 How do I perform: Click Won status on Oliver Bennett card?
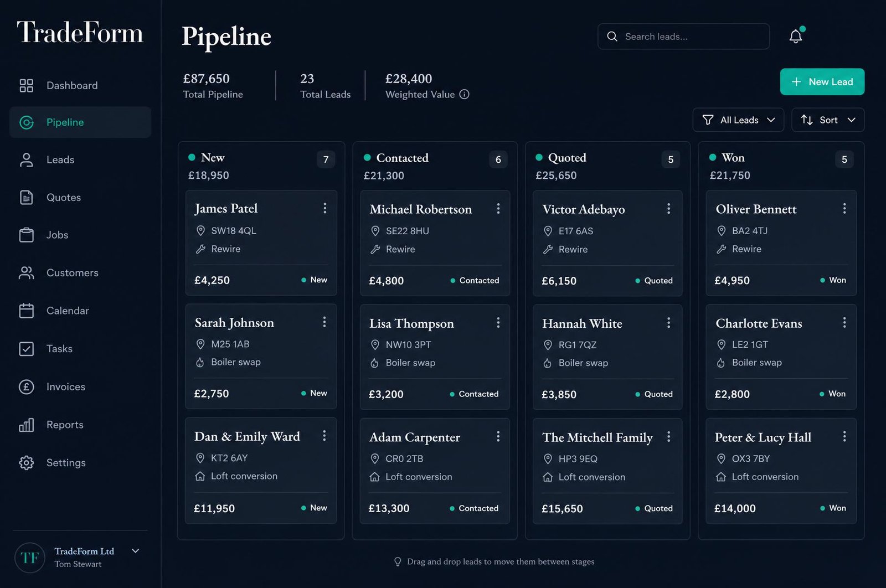click(833, 280)
